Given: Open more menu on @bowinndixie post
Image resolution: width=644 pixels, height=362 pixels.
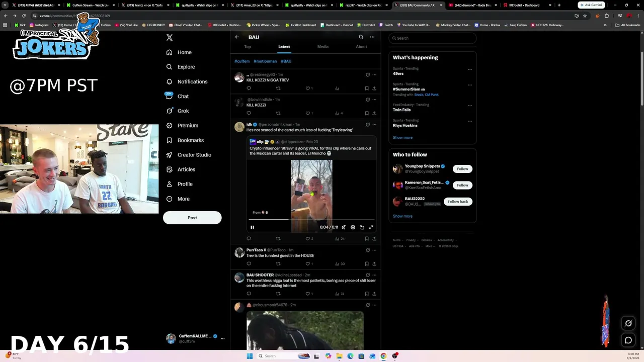Looking at the screenshot, I should tap(374, 100).
